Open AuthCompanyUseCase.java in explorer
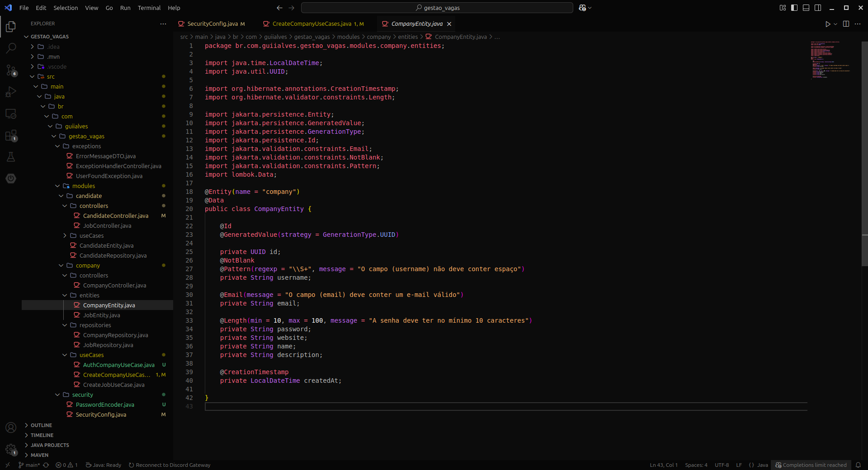Screen dimensions: 868x470 pos(119,365)
